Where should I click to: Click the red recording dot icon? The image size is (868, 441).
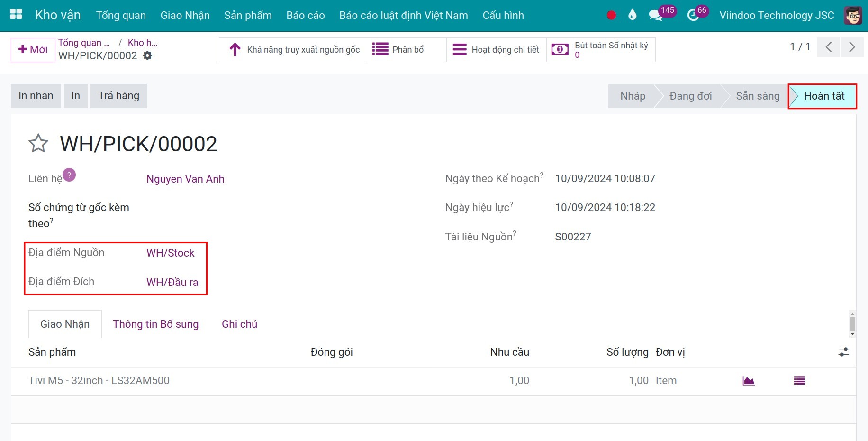coord(611,15)
